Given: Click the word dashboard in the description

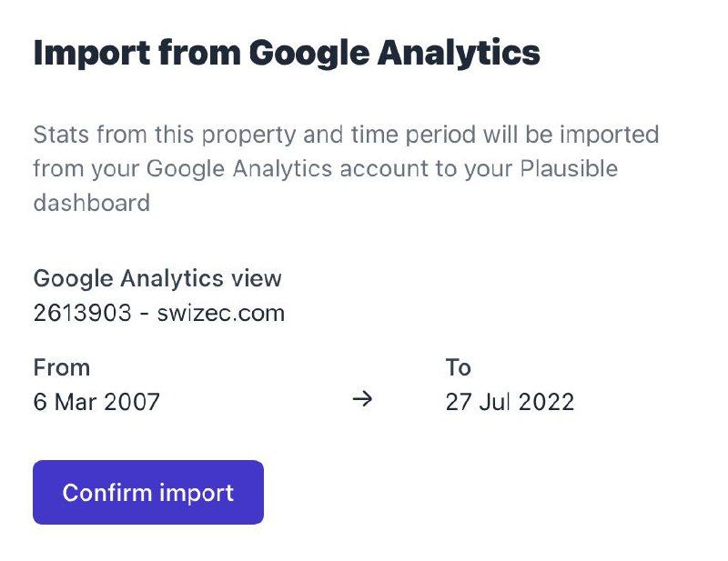Looking at the screenshot, I should (91, 202).
